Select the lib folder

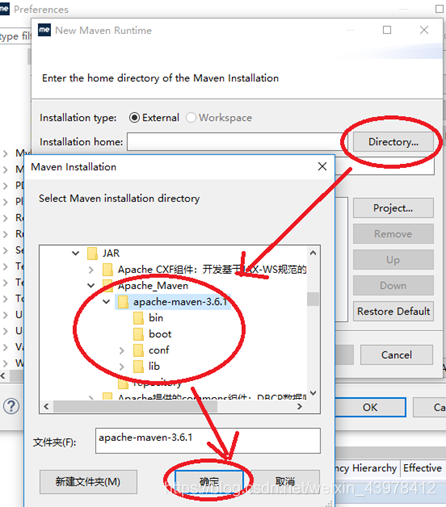pos(154,366)
